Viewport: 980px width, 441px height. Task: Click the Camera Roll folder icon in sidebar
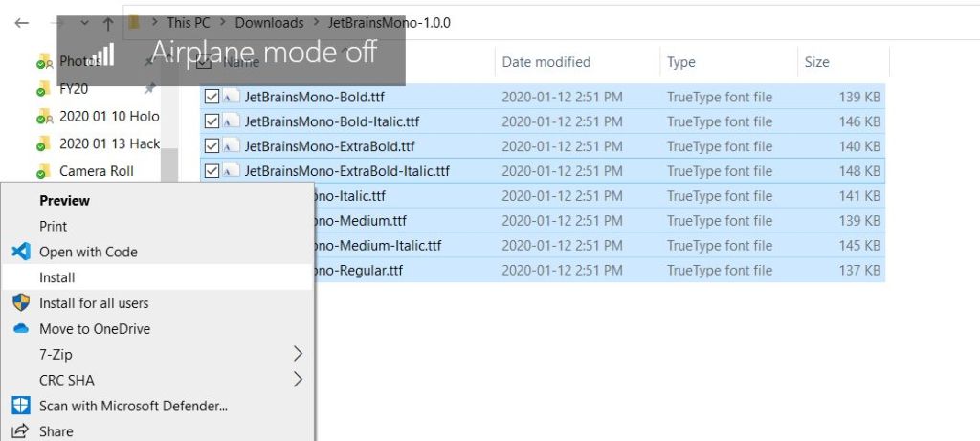(x=43, y=171)
